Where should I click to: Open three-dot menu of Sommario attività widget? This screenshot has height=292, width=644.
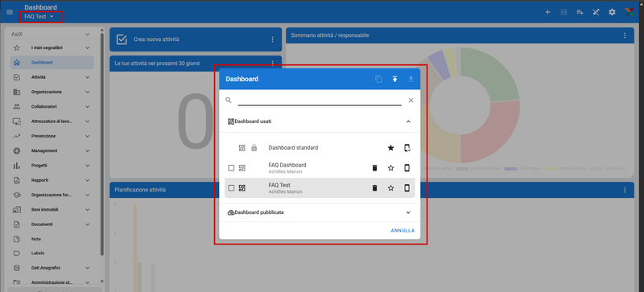pos(625,35)
